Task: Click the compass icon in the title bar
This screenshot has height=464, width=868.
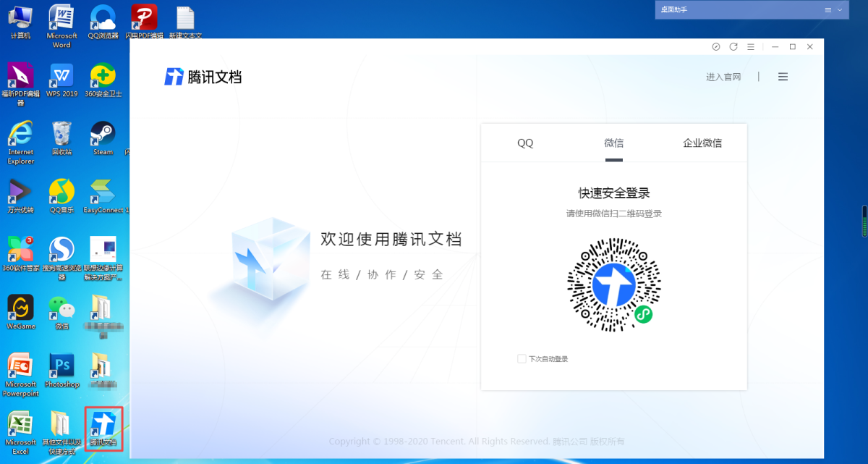Action: point(716,46)
